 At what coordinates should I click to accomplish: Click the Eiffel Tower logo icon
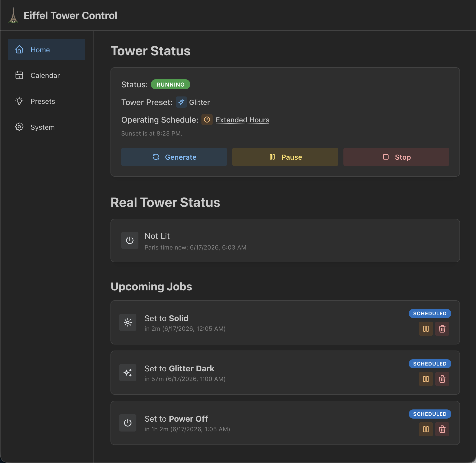point(13,15)
